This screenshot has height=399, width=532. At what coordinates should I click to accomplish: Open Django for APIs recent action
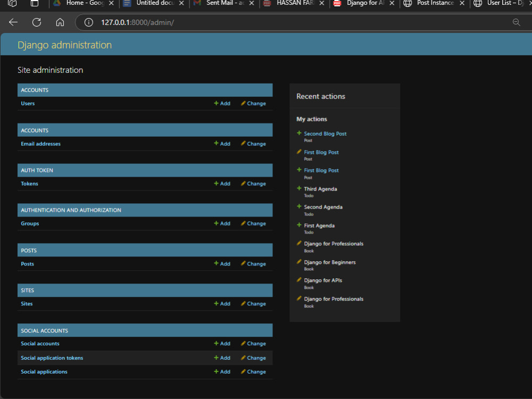(x=323, y=280)
